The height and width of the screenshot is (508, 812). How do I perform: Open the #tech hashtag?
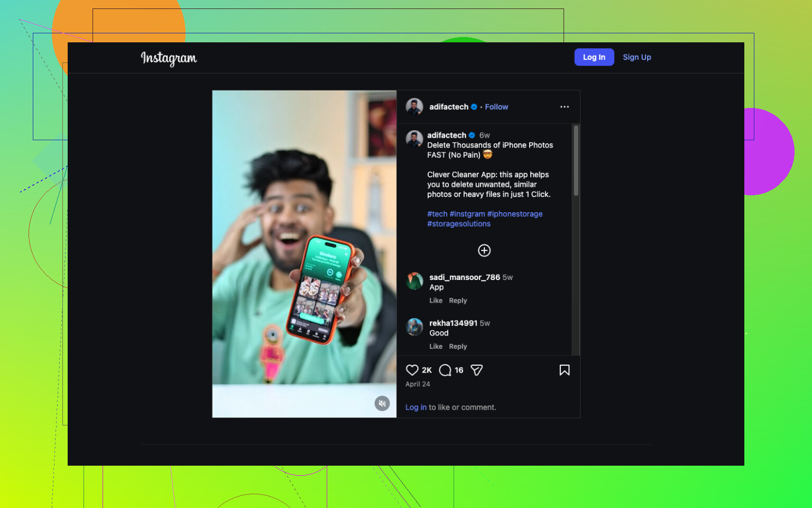[437, 214]
